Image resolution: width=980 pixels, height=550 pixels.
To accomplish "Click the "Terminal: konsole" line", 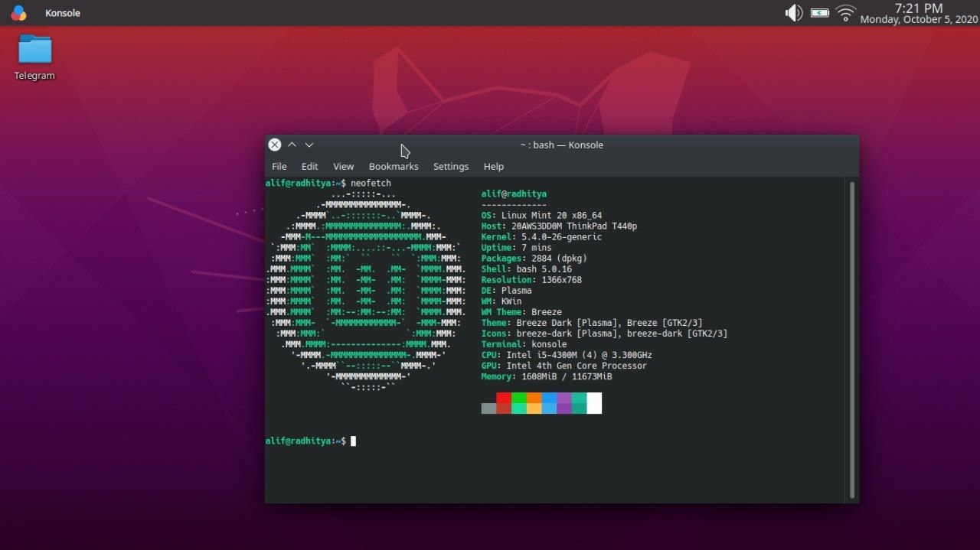I will pyautogui.click(x=524, y=344).
